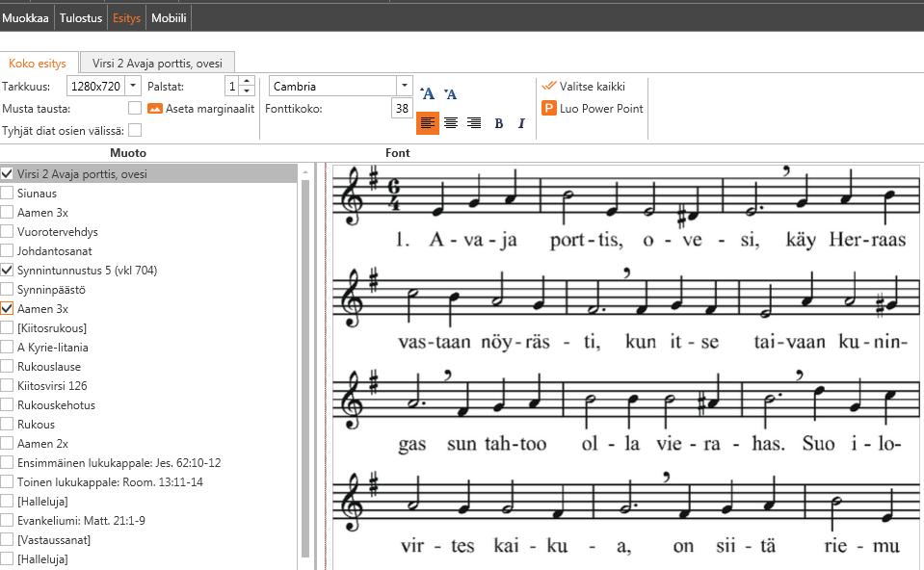The height and width of the screenshot is (570, 924).
Task: Select Ensimmäinen lukukappale: Jes. 62:10-12
Action: pos(119,462)
